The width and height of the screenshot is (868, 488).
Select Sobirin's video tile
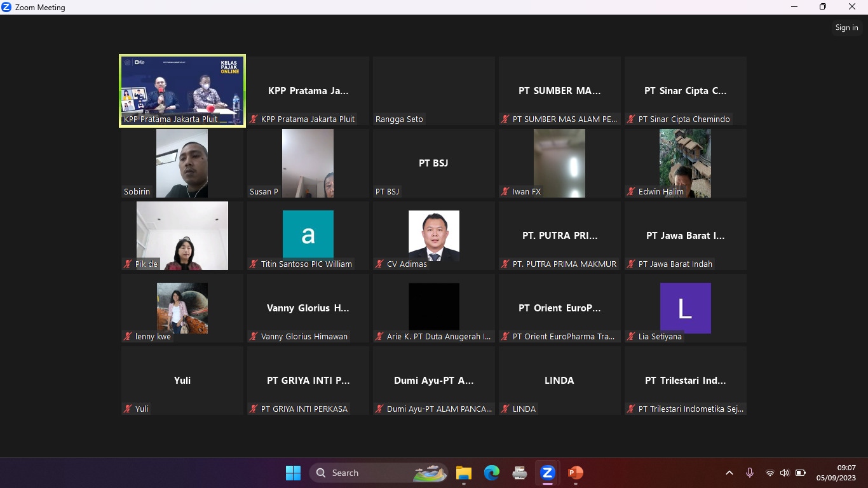182,163
